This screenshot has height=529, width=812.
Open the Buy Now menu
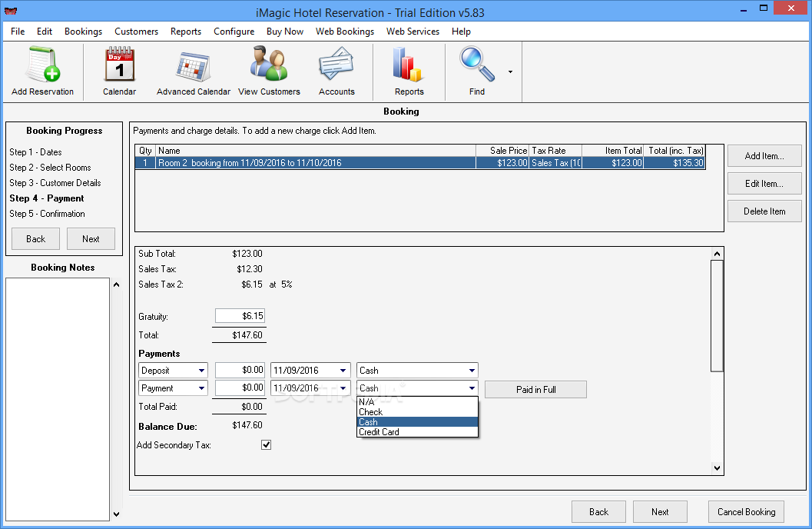(285, 31)
